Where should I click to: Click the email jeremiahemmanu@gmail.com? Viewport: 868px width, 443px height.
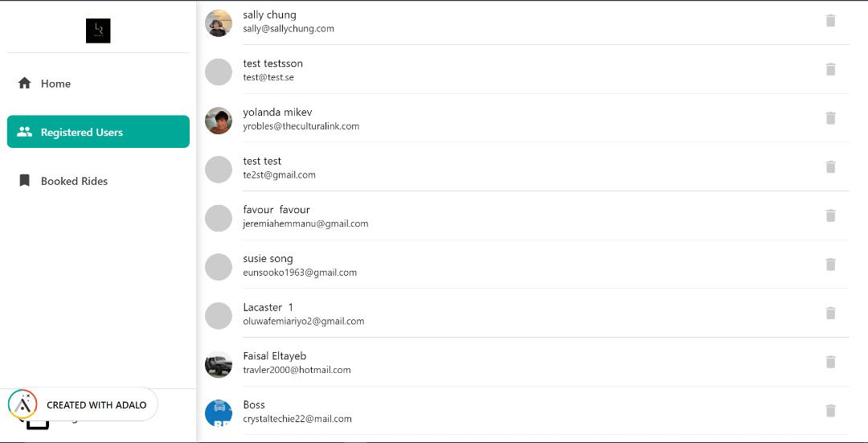305,224
